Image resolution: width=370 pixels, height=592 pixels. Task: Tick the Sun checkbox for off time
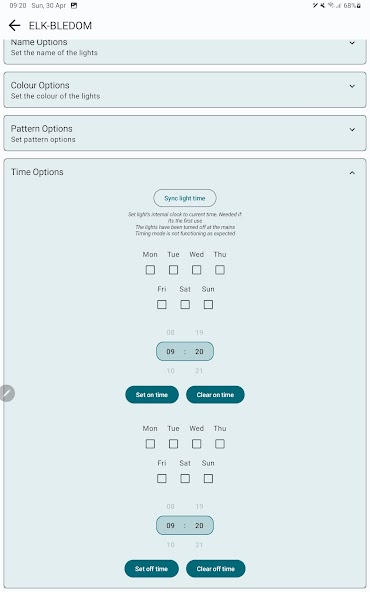point(208,478)
